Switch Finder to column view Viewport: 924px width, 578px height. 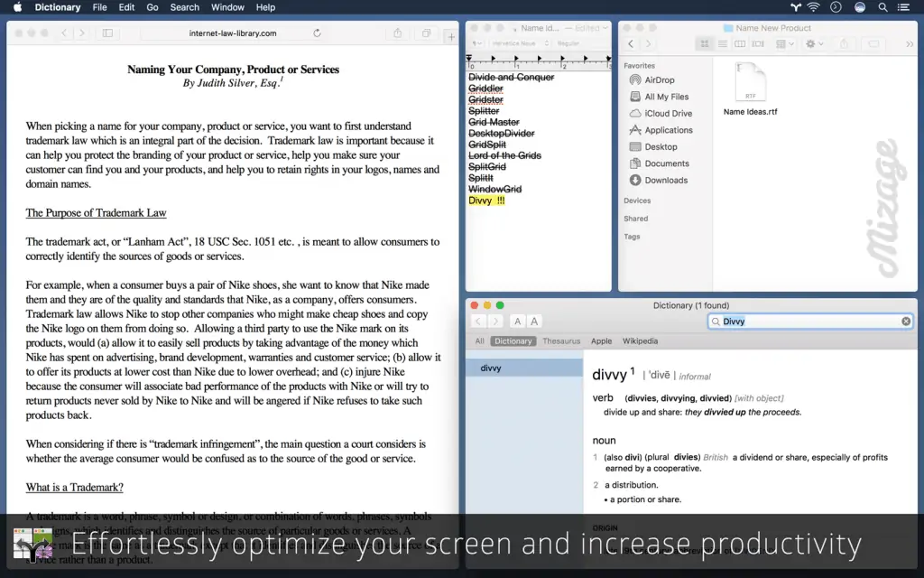click(x=740, y=43)
